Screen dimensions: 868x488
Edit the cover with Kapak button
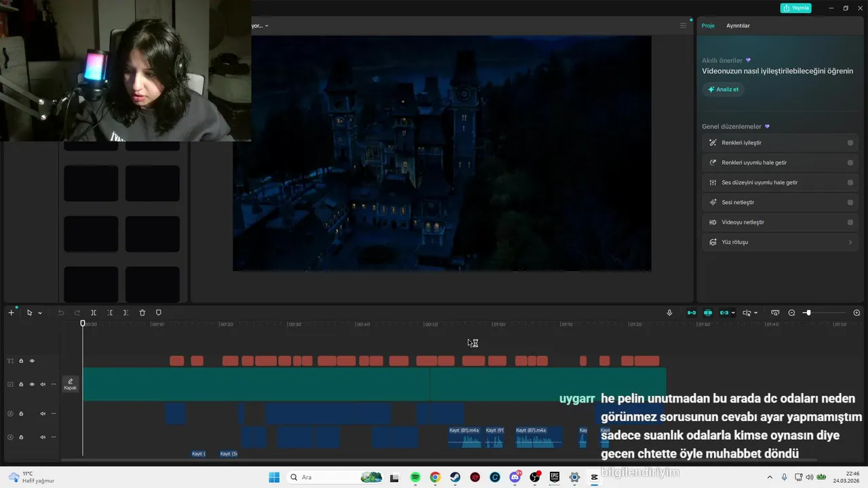[x=71, y=384]
